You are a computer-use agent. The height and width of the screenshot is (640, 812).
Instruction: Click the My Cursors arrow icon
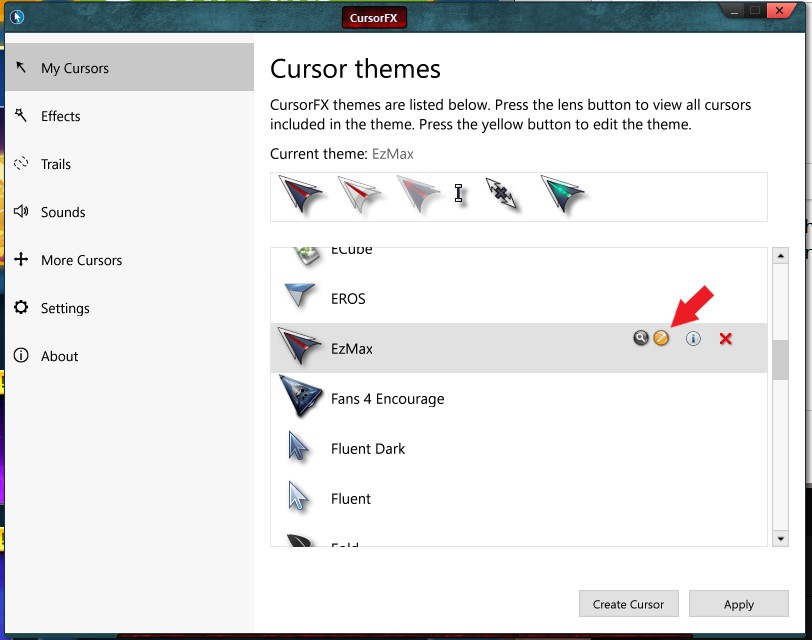click(x=21, y=67)
